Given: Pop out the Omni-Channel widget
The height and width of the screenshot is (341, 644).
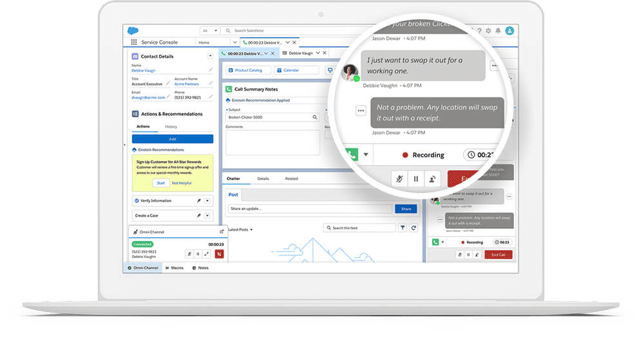Looking at the screenshot, I should click(x=222, y=231).
